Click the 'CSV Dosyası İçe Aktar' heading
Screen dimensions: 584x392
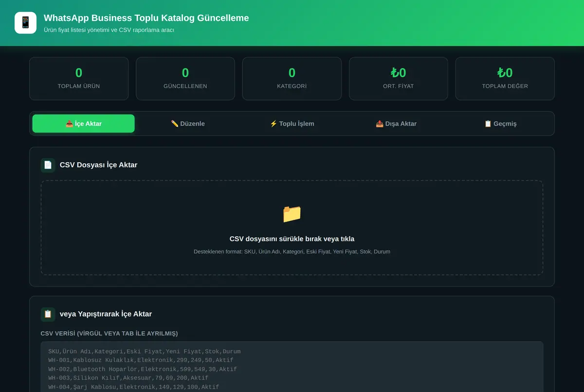tap(98, 165)
